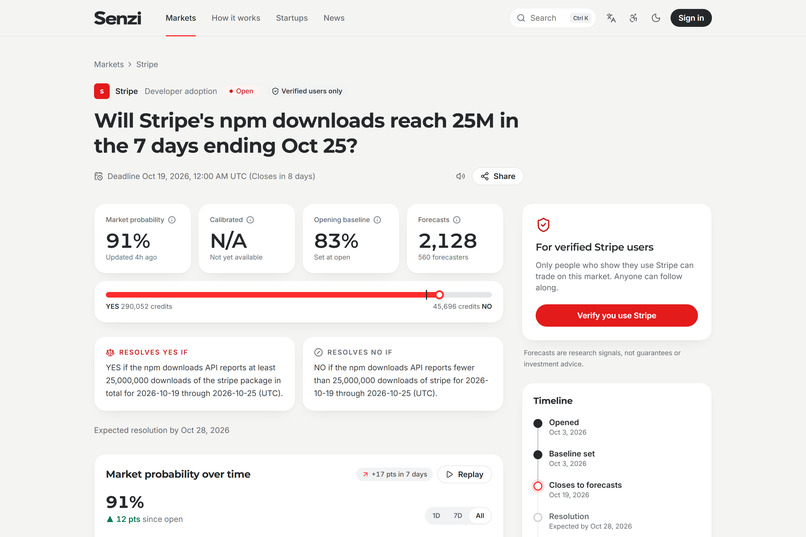
Task: Click the Closes to forecasts timeline marker
Action: pyautogui.click(x=538, y=486)
